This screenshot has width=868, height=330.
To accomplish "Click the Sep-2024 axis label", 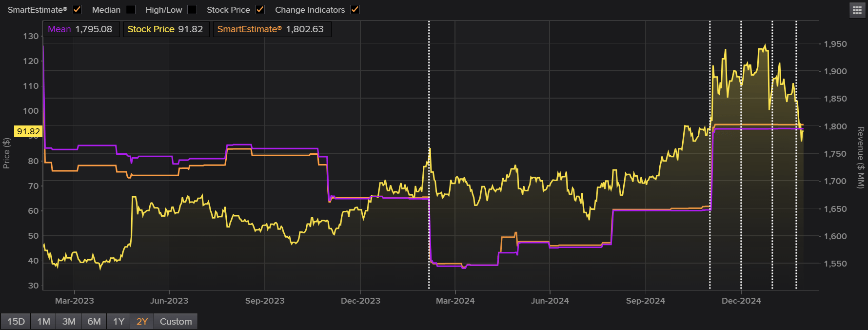I will pos(645,301).
